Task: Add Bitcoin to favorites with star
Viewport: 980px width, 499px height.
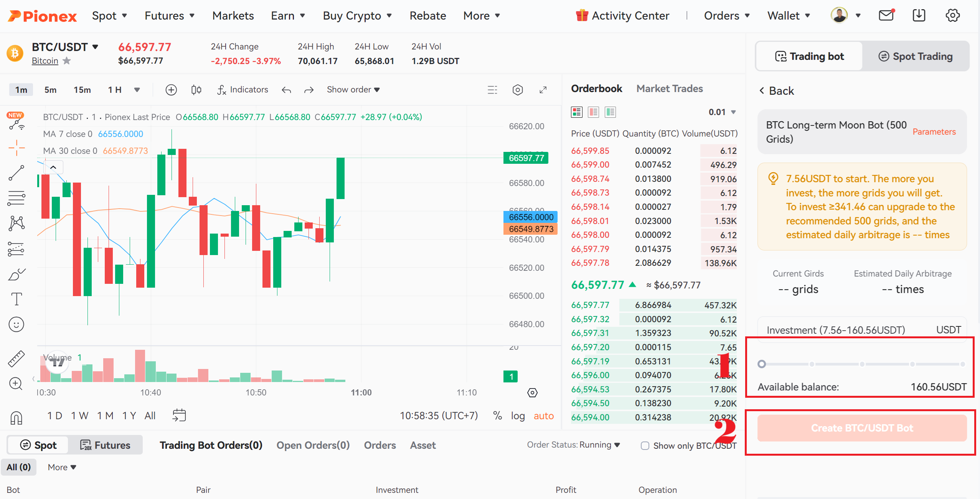Action: pos(67,61)
